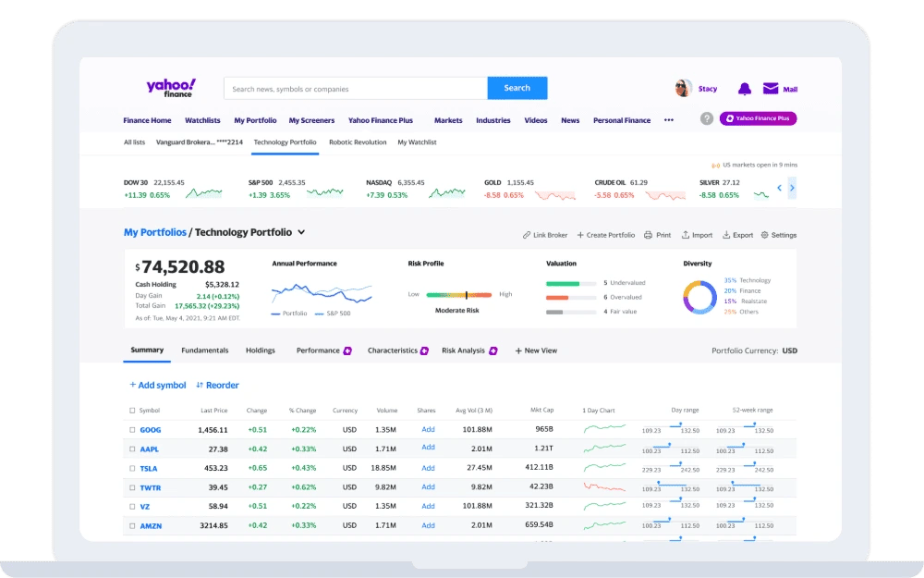Image resolution: width=924 pixels, height=578 pixels.
Task: Open the GOLD mini chart
Action: pos(555,195)
